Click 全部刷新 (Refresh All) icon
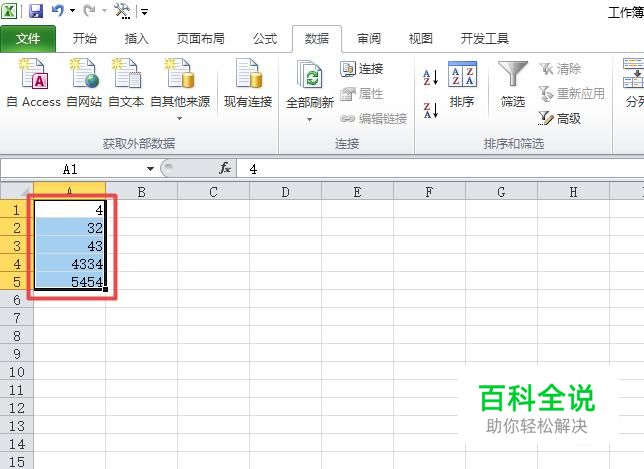The width and height of the screenshot is (644, 469). [310, 75]
